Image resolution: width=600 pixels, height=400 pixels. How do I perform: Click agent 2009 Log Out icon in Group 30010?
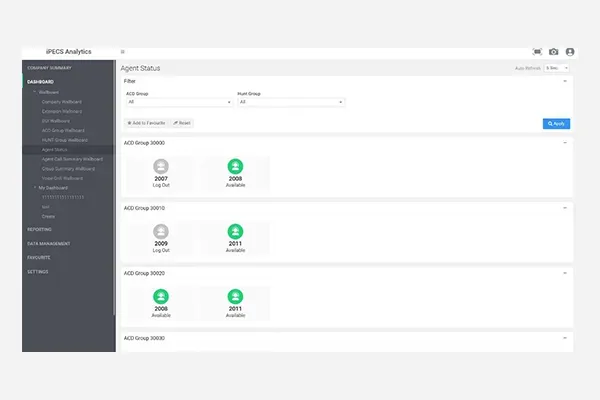click(161, 232)
